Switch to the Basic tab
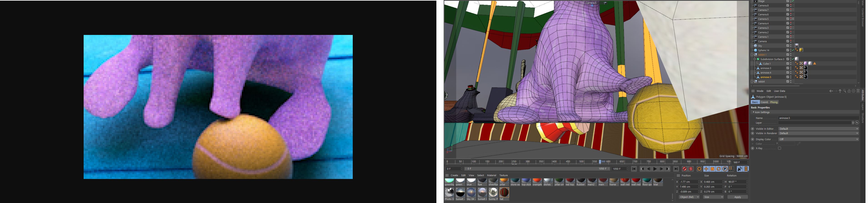This screenshot has width=868, height=203. point(755,102)
